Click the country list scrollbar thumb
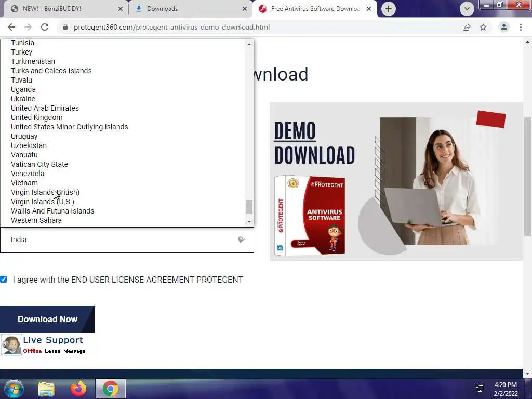The width and height of the screenshot is (532, 399). [249, 207]
